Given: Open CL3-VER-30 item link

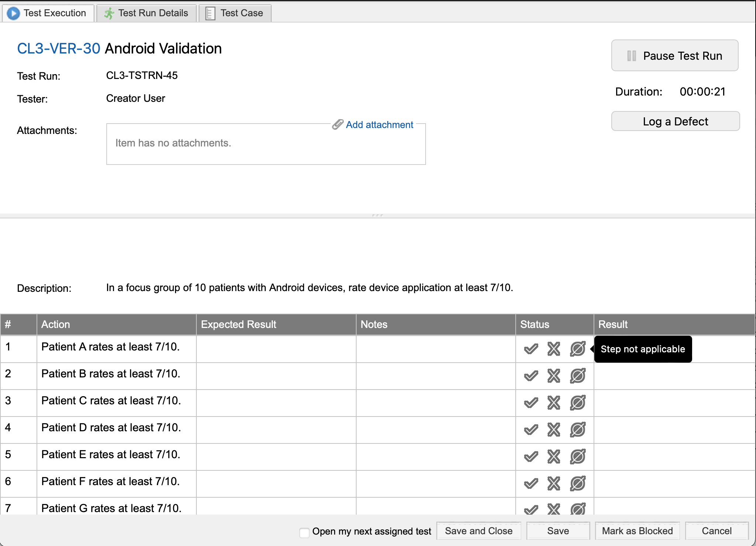Looking at the screenshot, I should click(59, 49).
